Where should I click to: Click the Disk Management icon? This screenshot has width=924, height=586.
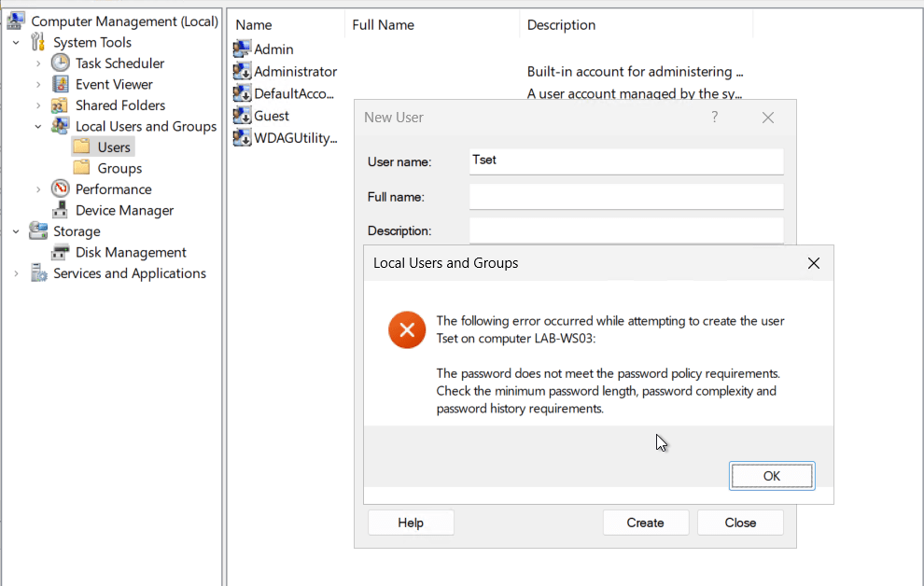pyautogui.click(x=60, y=252)
